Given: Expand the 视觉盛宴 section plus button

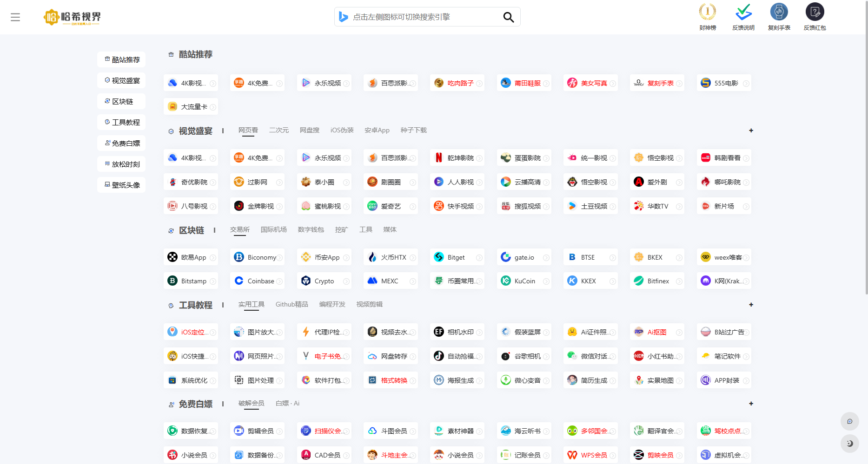Looking at the screenshot, I should [x=751, y=131].
